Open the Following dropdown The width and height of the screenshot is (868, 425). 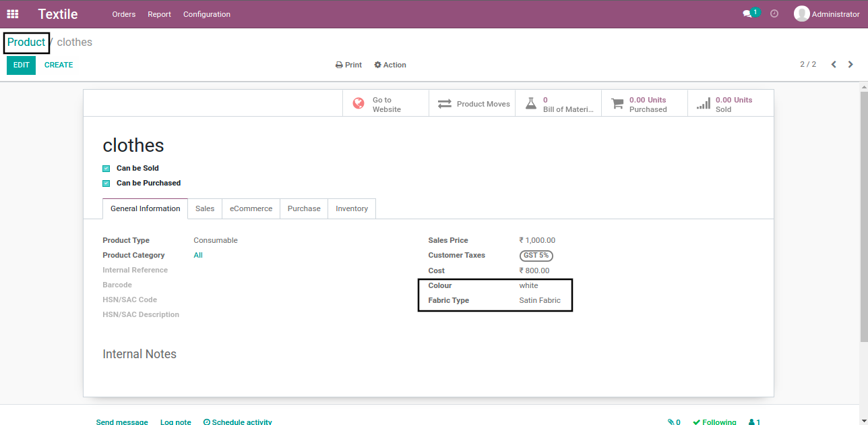pyautogui.click(x=714, y=422)
